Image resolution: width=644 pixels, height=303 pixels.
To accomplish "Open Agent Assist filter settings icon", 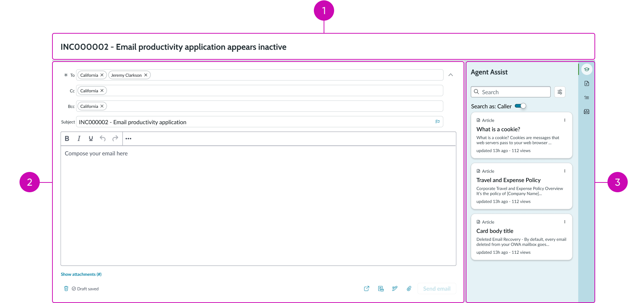I will click(x=560, y=92).
